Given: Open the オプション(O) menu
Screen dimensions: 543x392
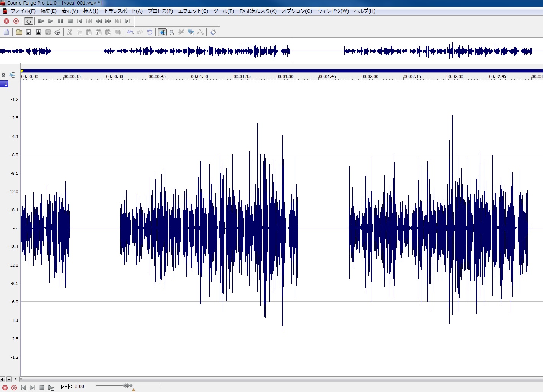Looking at the screenshot, I should pos(297,11).
